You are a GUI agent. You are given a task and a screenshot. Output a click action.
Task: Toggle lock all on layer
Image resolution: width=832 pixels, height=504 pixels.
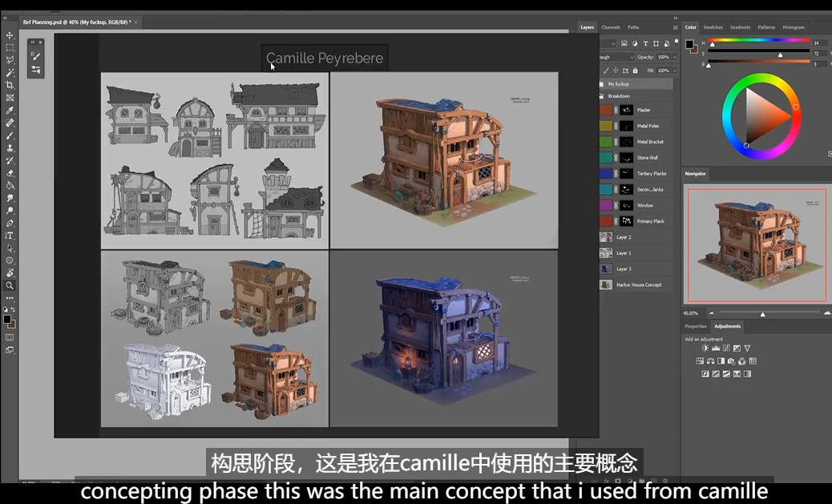635,70
